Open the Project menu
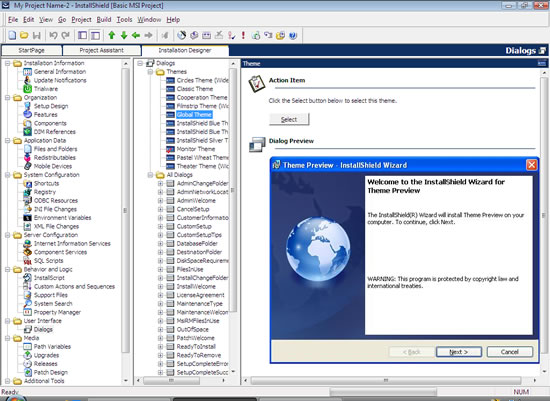Viewport: 550px width, 401px height. tap(81, 20)
